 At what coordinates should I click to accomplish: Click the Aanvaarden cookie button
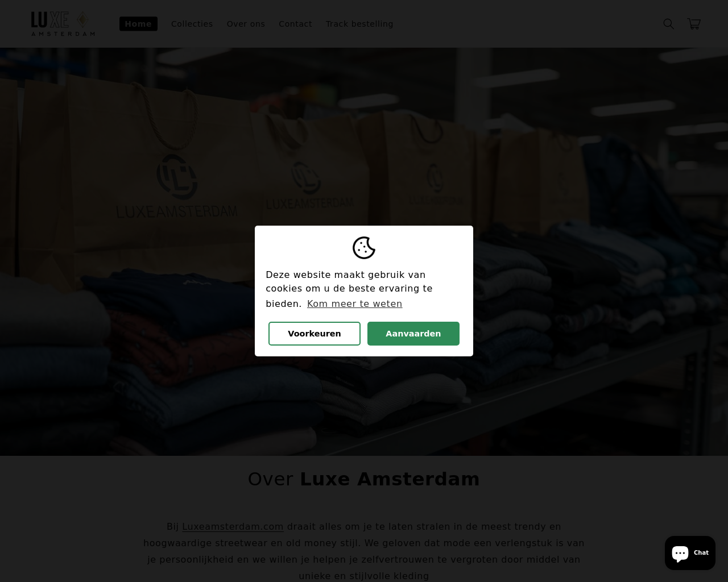(x=413, y=334)
